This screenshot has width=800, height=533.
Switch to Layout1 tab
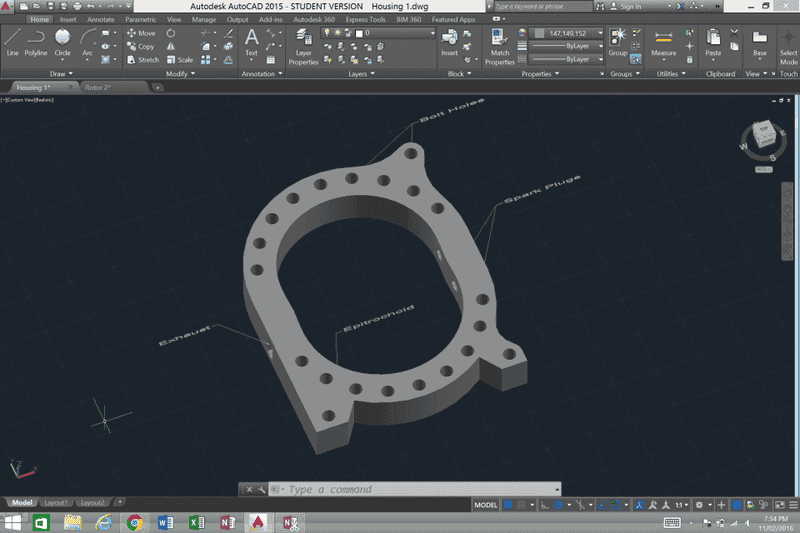pos(55,502)
